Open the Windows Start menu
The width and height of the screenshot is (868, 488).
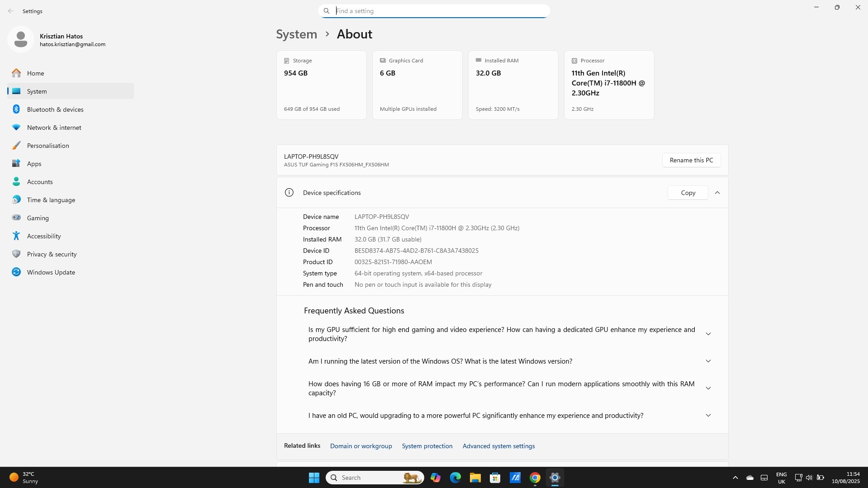pyautogui.click(x=314, y=478)
